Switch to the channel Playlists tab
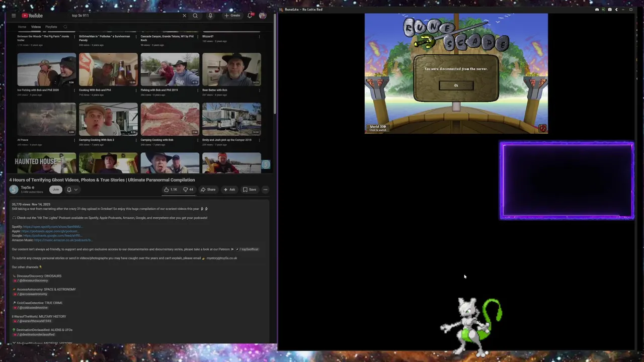The image size is (644, 362). click(x=51, y=27)
